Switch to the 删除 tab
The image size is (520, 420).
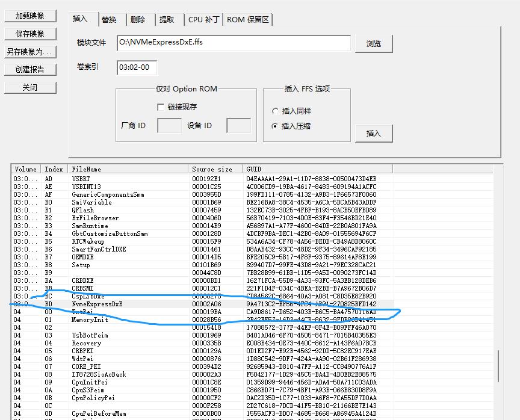[138, 20]
